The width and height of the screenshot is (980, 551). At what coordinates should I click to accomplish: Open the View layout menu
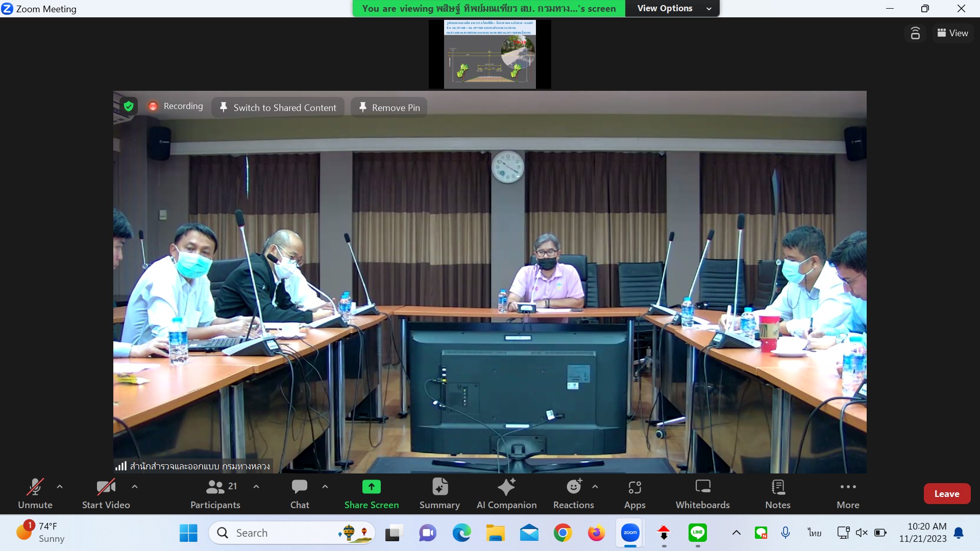[x=952, y=33]
